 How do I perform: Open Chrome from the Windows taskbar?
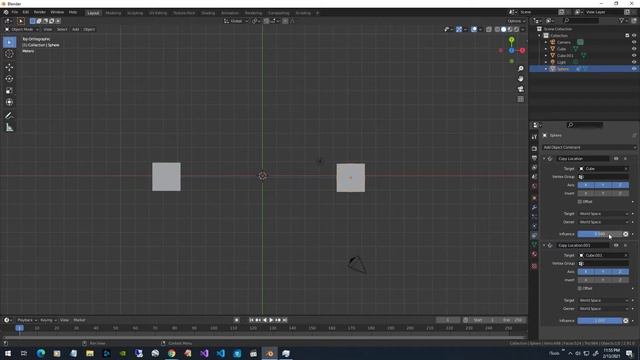pyautogui.click(x=171, y=353)
